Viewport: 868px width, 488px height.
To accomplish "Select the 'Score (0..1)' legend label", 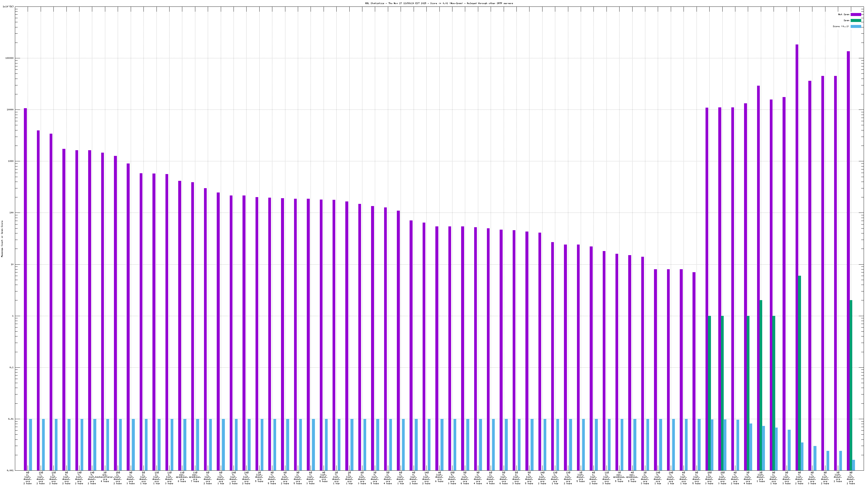I will coord(841,26).
